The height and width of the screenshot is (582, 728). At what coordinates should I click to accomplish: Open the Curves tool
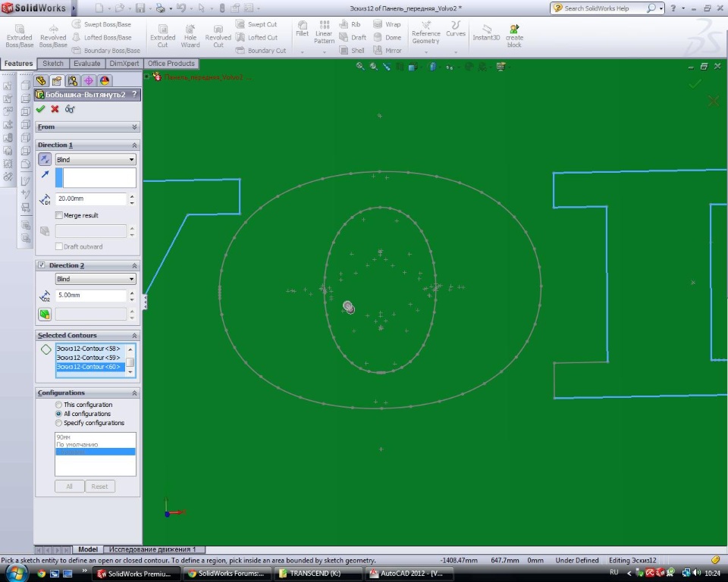[x=456, y=29]
